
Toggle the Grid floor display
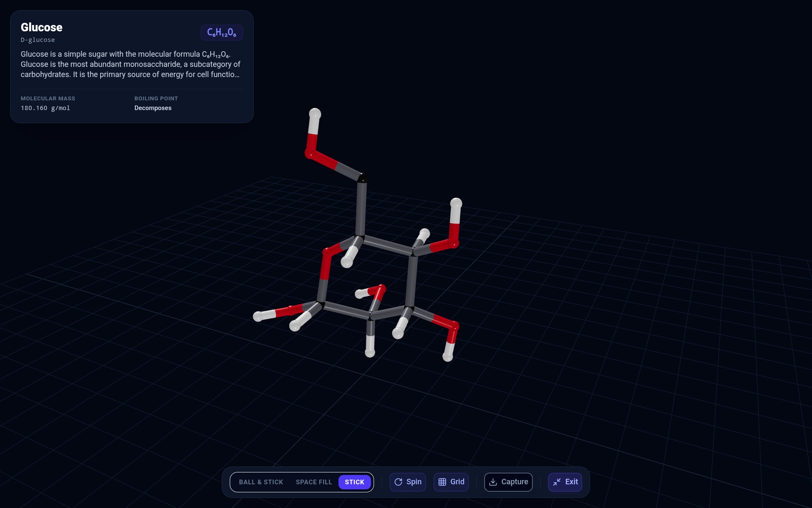(451, 482)
